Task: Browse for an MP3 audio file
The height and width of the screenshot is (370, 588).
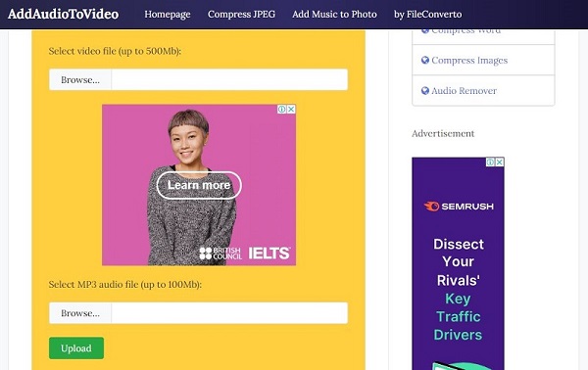Action: coord(80,313)
